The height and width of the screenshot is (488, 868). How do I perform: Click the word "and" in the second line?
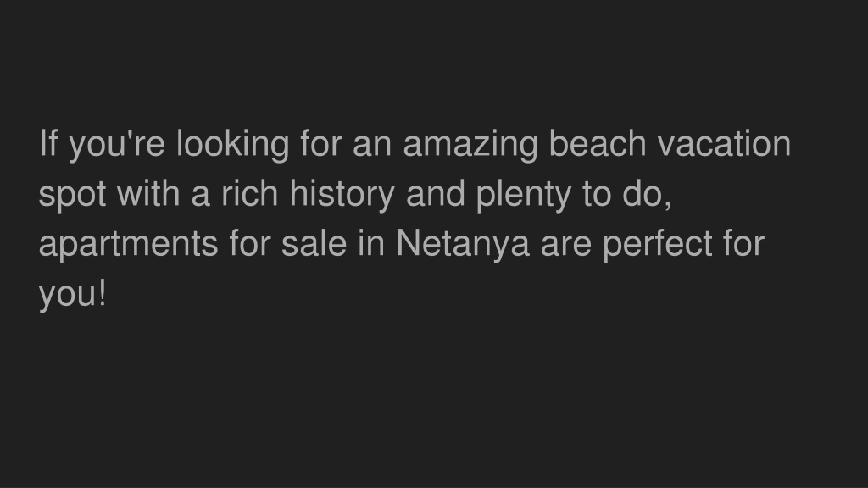(436, 193)
